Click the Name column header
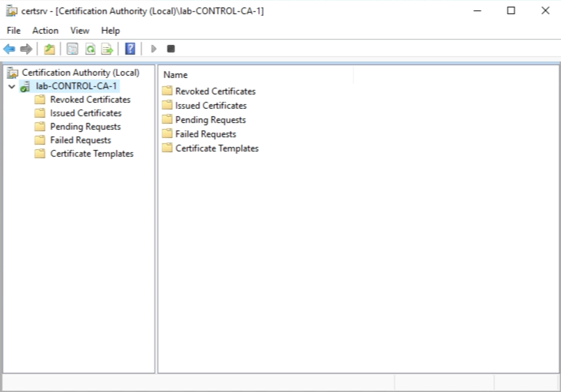Image resolution: width=561 pixels, height=392 pixels. (x=176, y=75)
